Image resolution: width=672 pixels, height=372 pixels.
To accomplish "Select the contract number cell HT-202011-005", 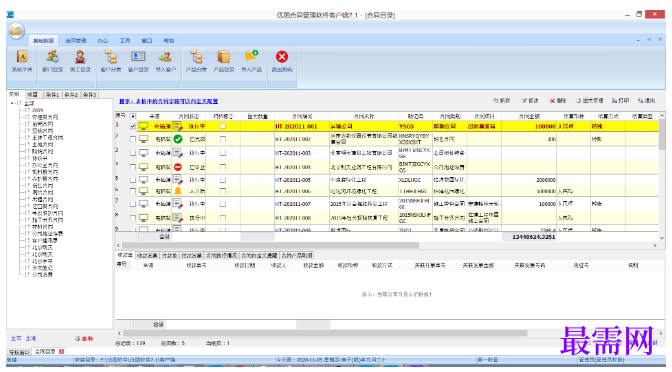I will (302, 180).
